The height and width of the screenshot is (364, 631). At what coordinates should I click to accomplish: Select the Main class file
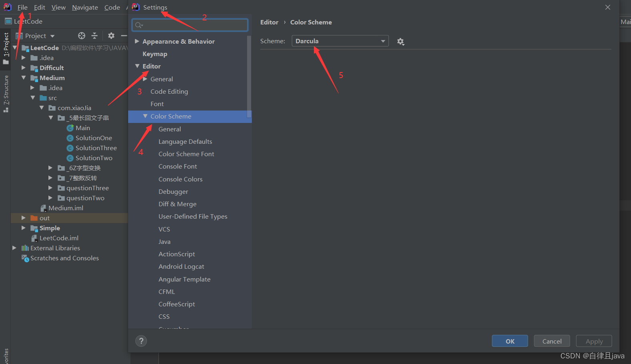(x=82, y=128)
